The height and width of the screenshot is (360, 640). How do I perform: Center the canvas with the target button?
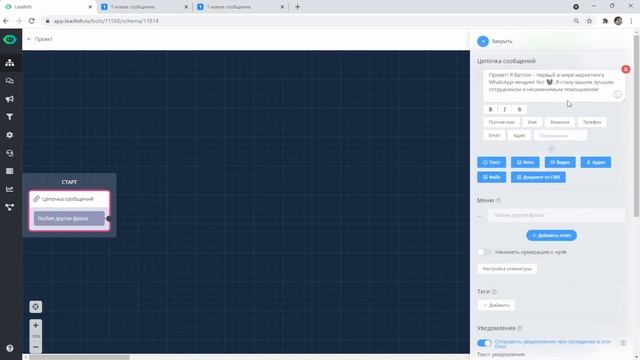point(36,307)
